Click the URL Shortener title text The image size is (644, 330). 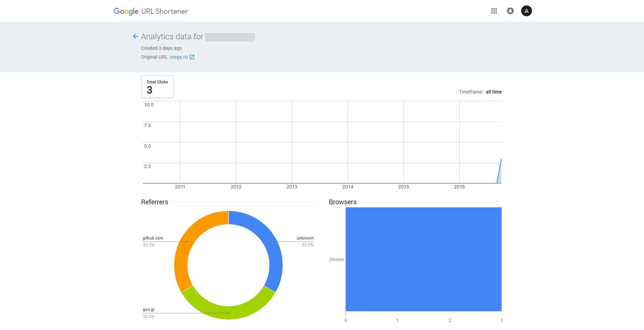point(164,12)
